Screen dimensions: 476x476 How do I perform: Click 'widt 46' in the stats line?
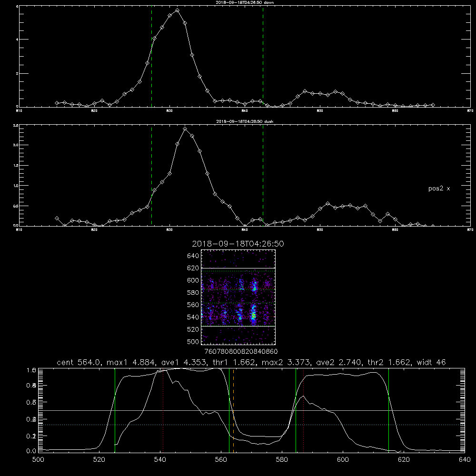[x=431, y=362]
